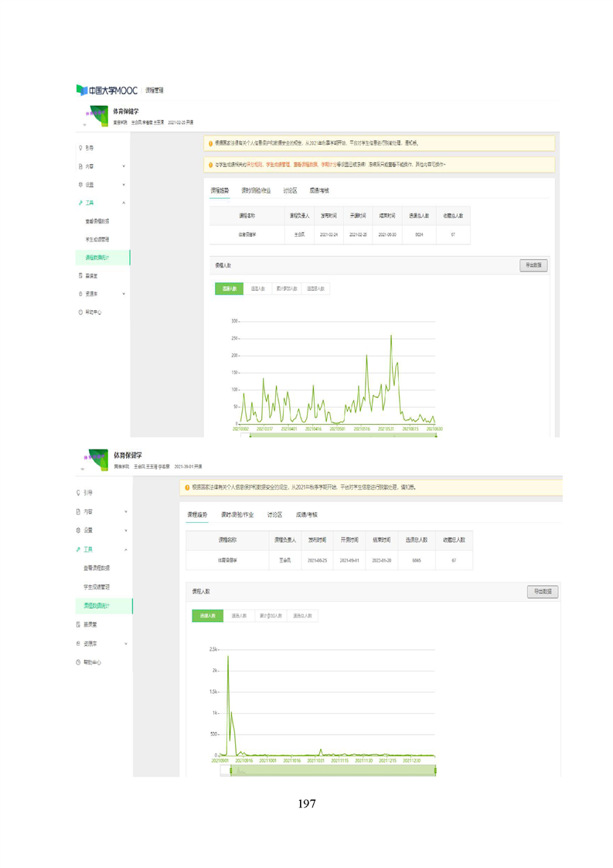Select 课程趋势 tab on 2021-09-01 course page
This screenshot has width=613, height=868.
(x=197, y=514)
